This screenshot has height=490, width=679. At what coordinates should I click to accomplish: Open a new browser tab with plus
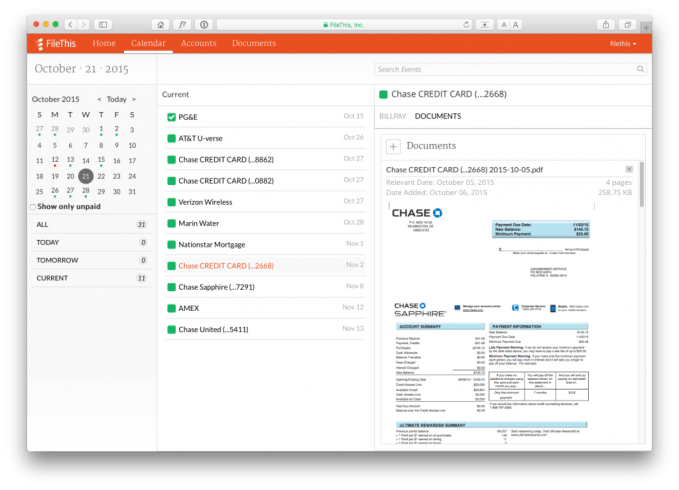tap(646, 27)
